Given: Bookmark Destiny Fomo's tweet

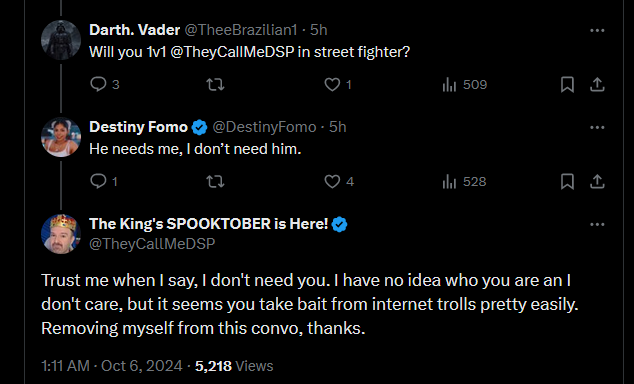Looking at the screenshot, I should pyautogui.click(x=567, y=181).
